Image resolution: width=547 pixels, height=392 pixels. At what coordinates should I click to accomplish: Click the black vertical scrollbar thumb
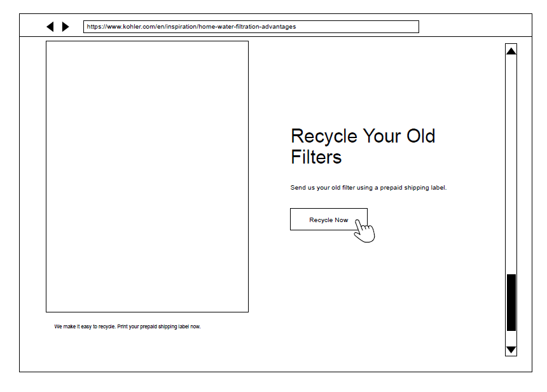pos(511,302)
